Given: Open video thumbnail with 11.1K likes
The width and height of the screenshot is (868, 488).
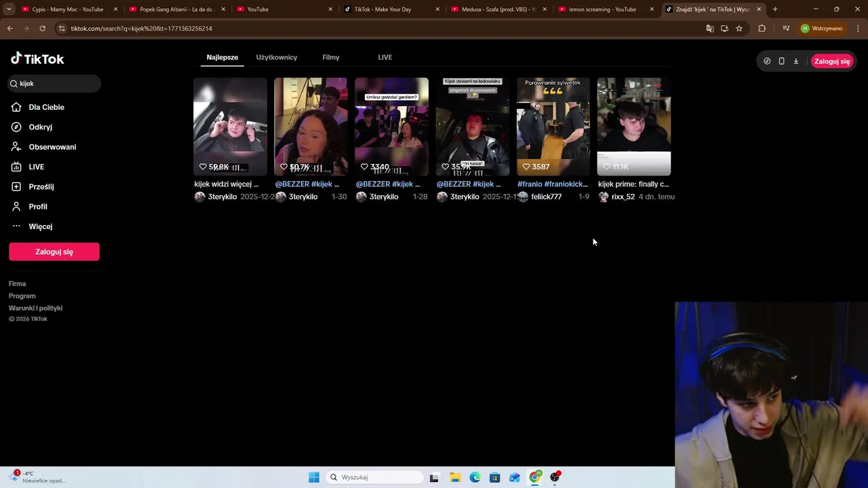Looking at the screenshot, I should [634, 127].
